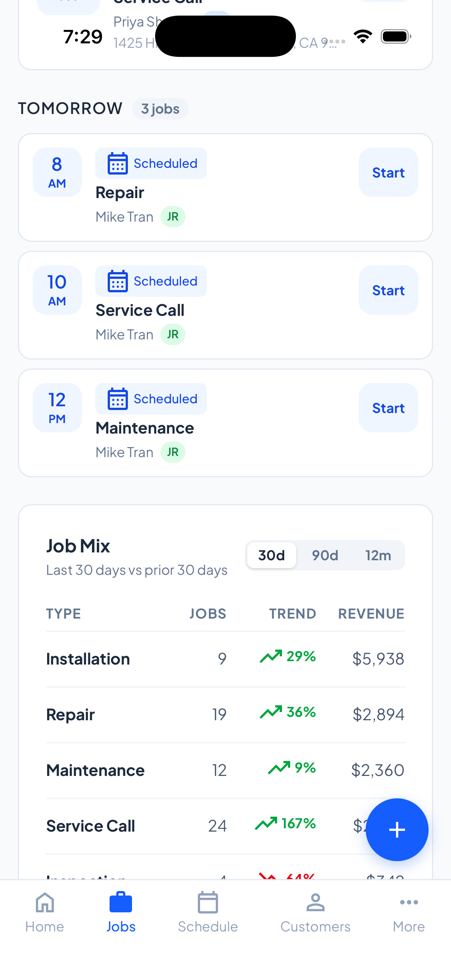
Task: Switch Job Mix to 90d range
Action: click(325, 555)
